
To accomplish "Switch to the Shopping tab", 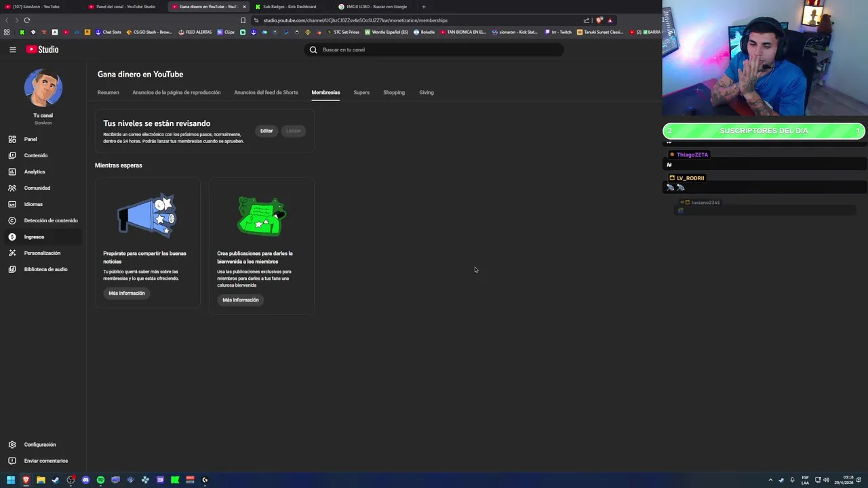I will coord(394,92).
